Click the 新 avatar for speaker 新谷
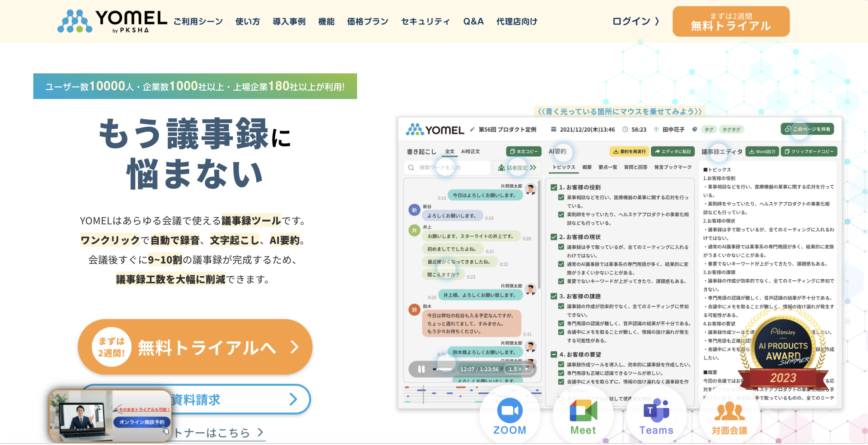 pyautogui.click(x=414, y=210)
